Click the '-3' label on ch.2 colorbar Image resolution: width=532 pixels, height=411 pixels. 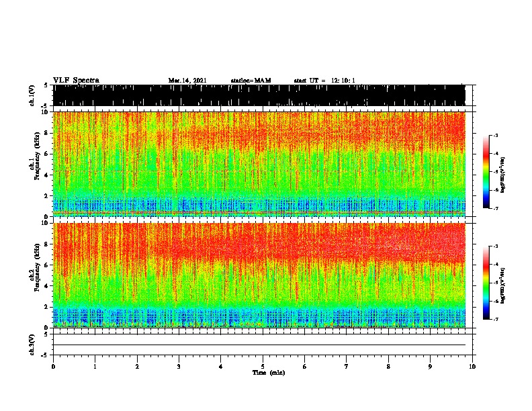pyautogui.click(x=495, y=246)
